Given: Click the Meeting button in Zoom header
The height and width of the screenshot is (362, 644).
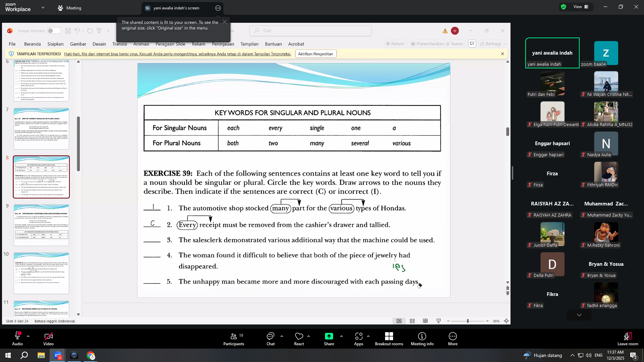Looking at the screenshot, I should (69, 8).
